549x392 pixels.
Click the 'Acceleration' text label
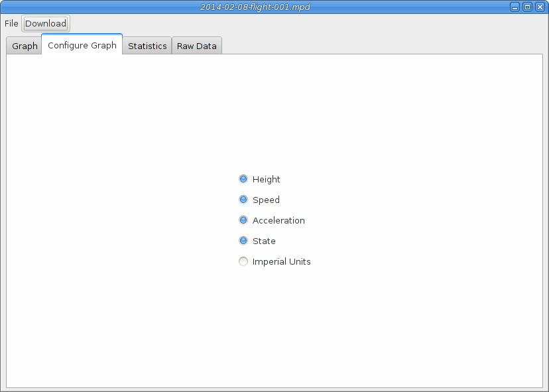click(278, 220)
